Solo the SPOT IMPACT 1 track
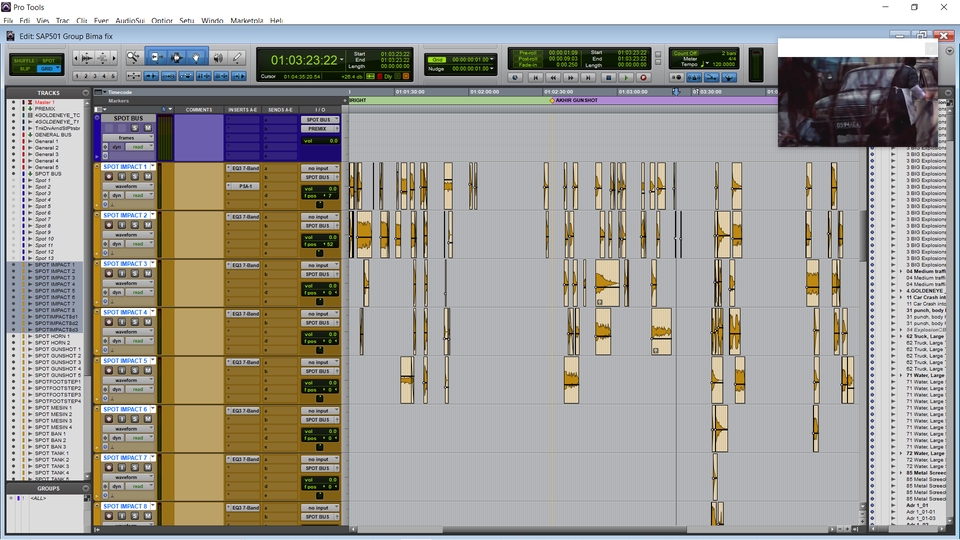The height and width of the screenshot is (540, 960). point(135,176)
